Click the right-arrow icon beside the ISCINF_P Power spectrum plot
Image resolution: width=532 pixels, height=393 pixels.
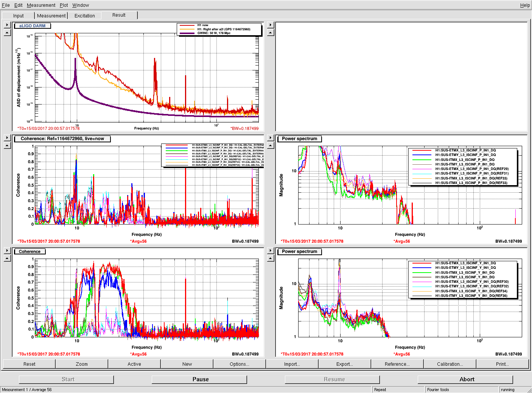click(270, 138)
